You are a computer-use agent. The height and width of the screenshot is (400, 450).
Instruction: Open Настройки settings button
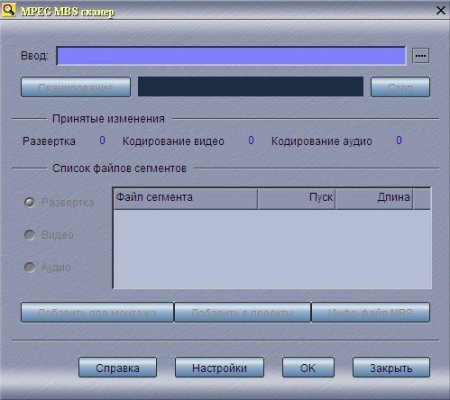point(219,368)
